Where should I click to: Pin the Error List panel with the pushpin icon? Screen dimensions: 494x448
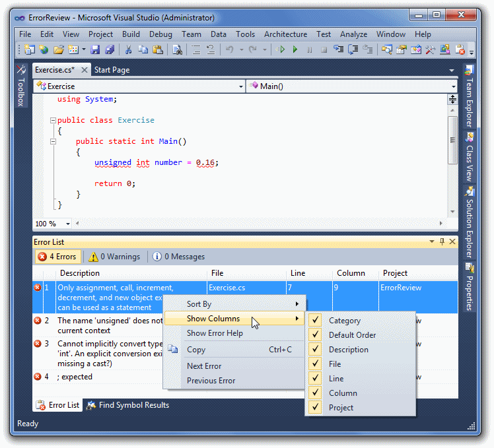pos(442,241)
